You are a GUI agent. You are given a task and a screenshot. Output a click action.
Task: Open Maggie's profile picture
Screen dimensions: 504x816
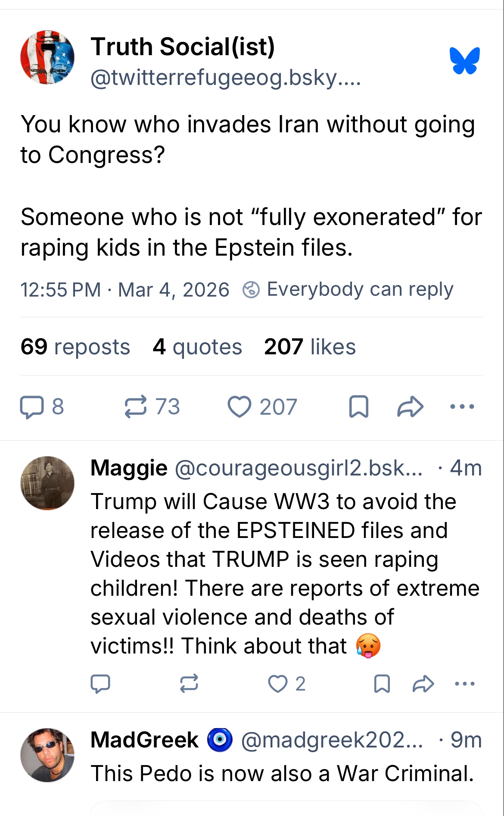[47, 483]
